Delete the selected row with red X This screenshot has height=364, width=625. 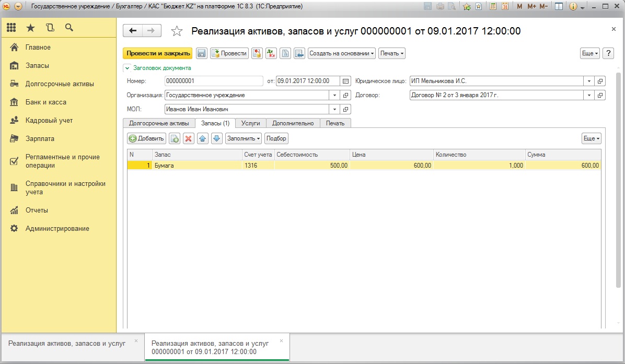click(189, 138)
